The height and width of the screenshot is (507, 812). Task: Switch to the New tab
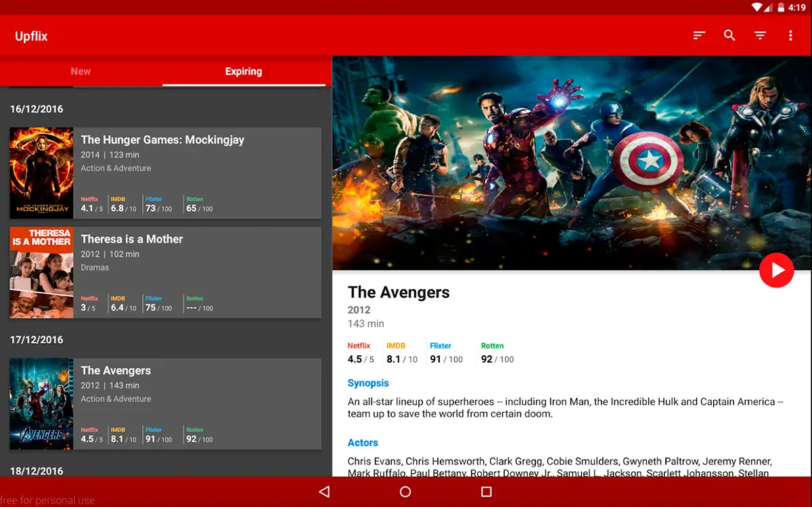[81, 71]
